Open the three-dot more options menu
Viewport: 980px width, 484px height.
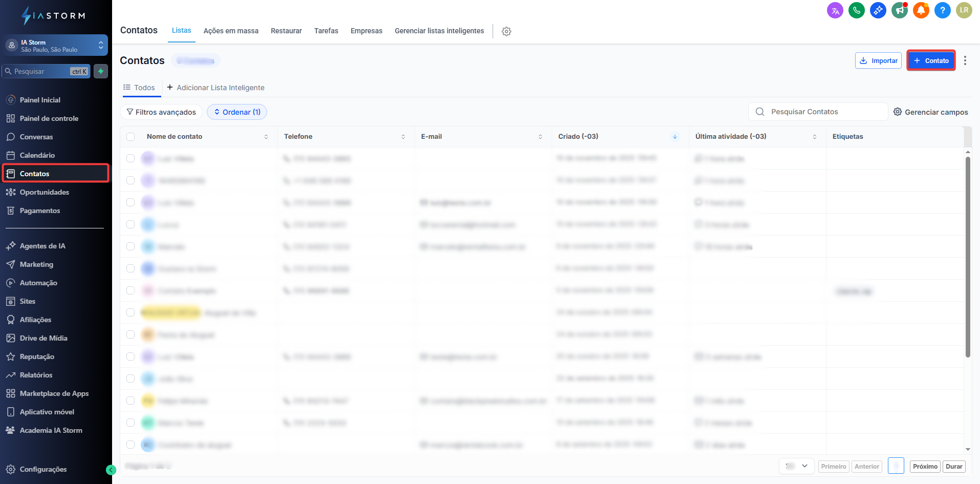[965, 60]
